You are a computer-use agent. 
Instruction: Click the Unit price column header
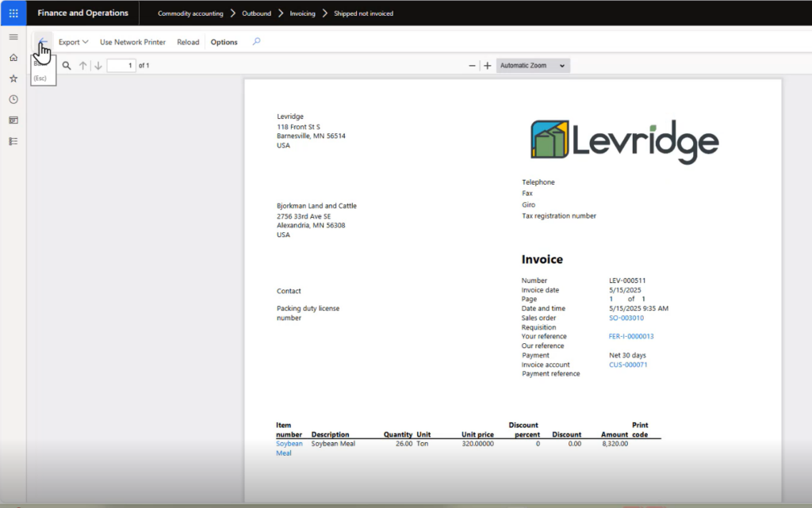pos(477,434)
